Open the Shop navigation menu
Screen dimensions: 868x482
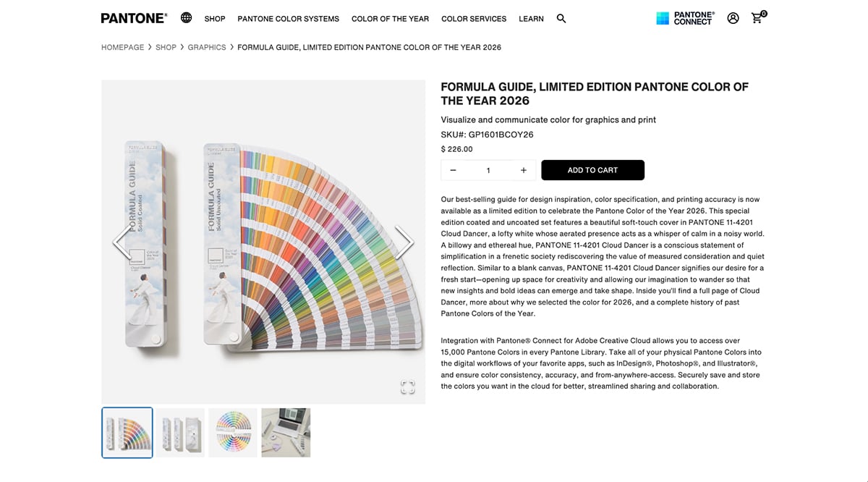point(214,19)
